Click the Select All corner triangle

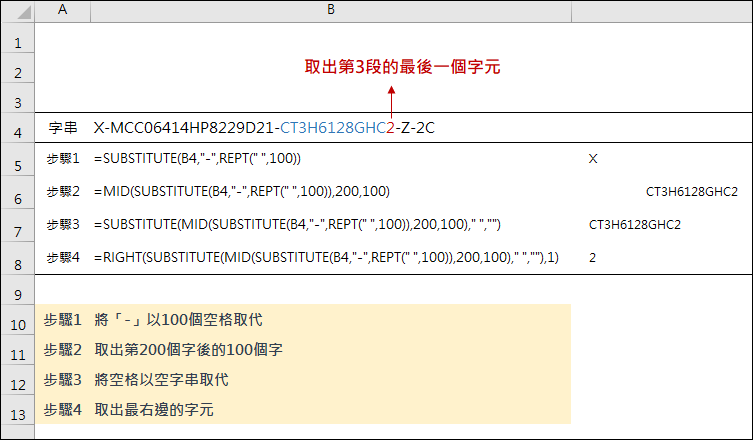23,12
